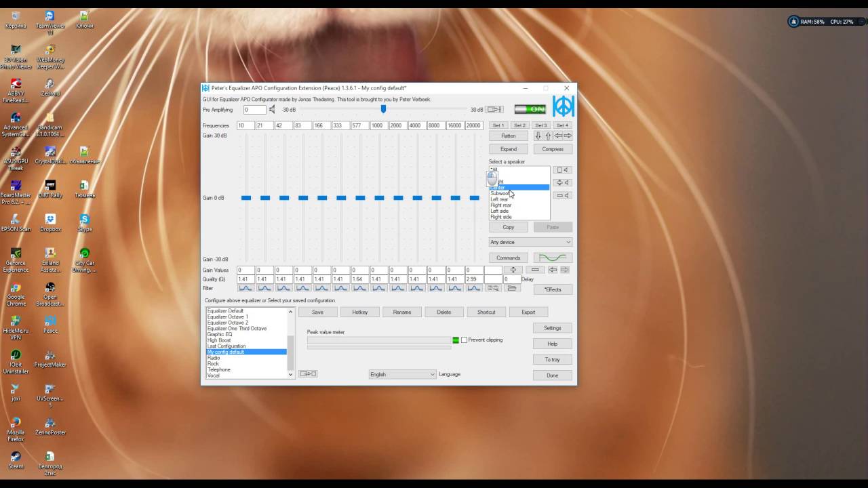Click the up arrow icon beside Flatten
Image resolution: width=868 pixels, height=488 pixels.
tap(548, 136)
